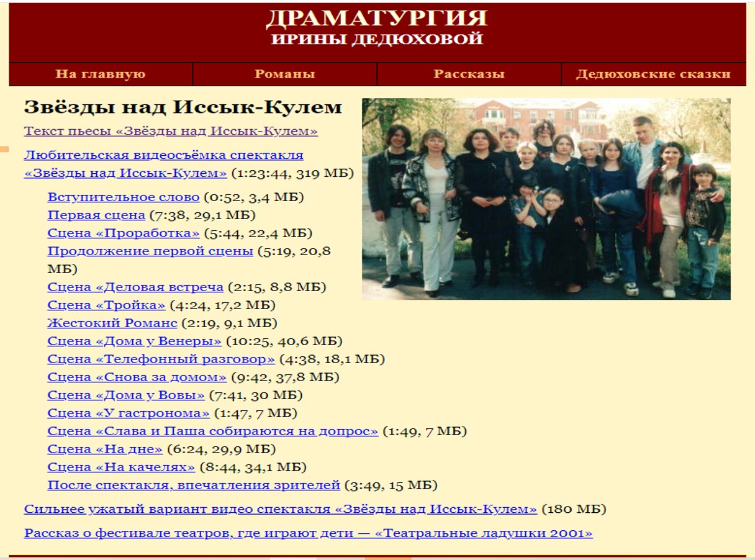
Task: Click the Сцена «На качелях» link
Action: 121,467
